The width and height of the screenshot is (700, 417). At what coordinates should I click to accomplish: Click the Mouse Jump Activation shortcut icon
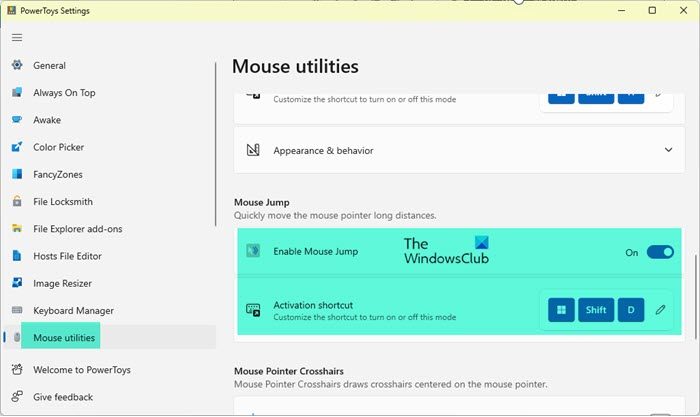[253, 310]
